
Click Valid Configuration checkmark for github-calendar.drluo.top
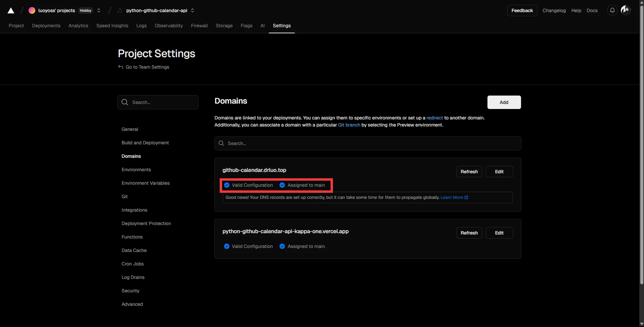coord(227,185)
